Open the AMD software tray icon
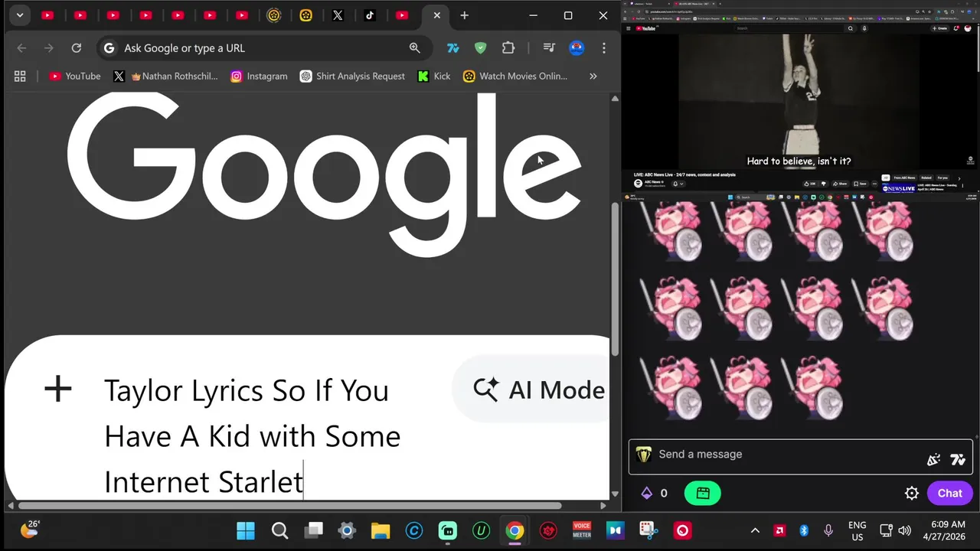980x551 pixels. [x=779, y=530]
